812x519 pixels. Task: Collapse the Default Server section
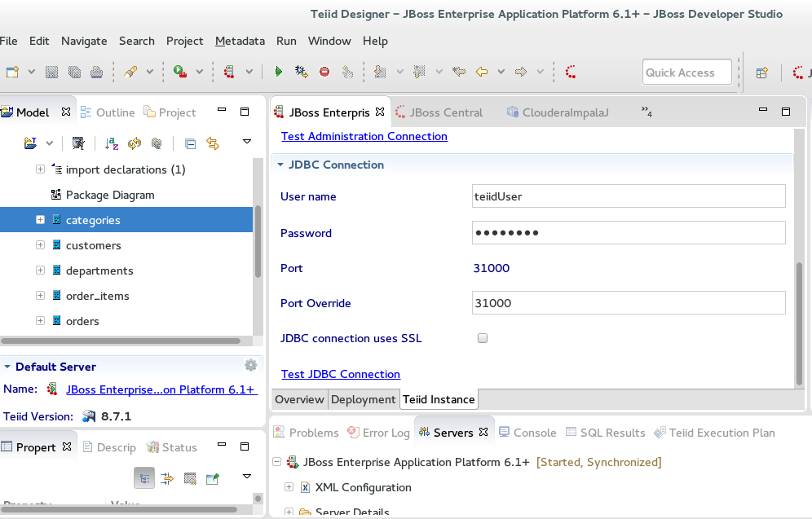pos(7,367)
